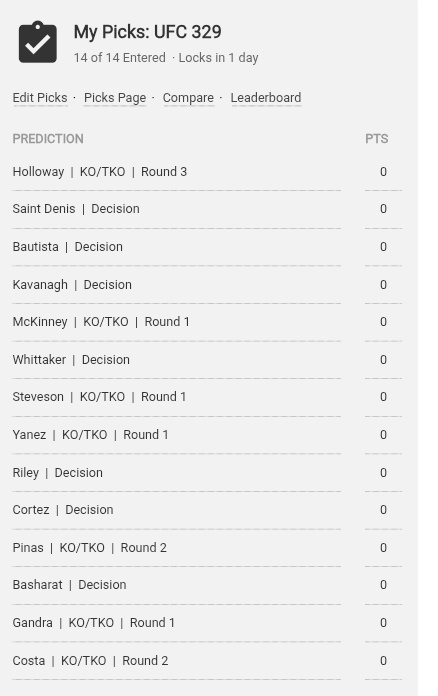The height and width of the screenshot is (696, 438).
Task: Click the clipboard checkmark picks icon
Action: pyautogui.click(x=38, y=42)
